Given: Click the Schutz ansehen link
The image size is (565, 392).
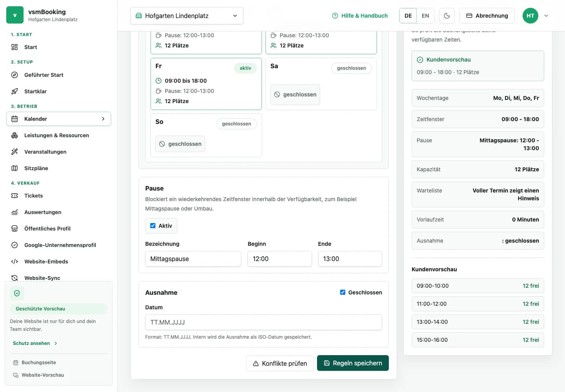Looking at the screenshot, I should point(35,343).
